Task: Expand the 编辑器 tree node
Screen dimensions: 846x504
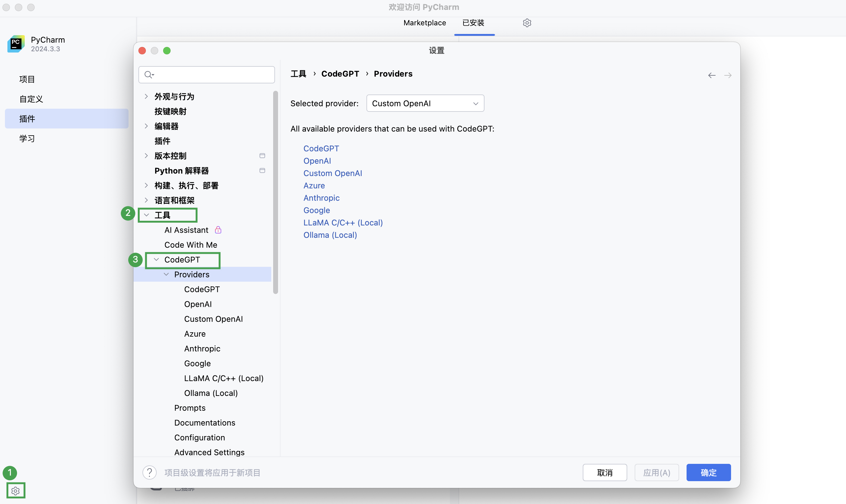Action: [146, 126]
